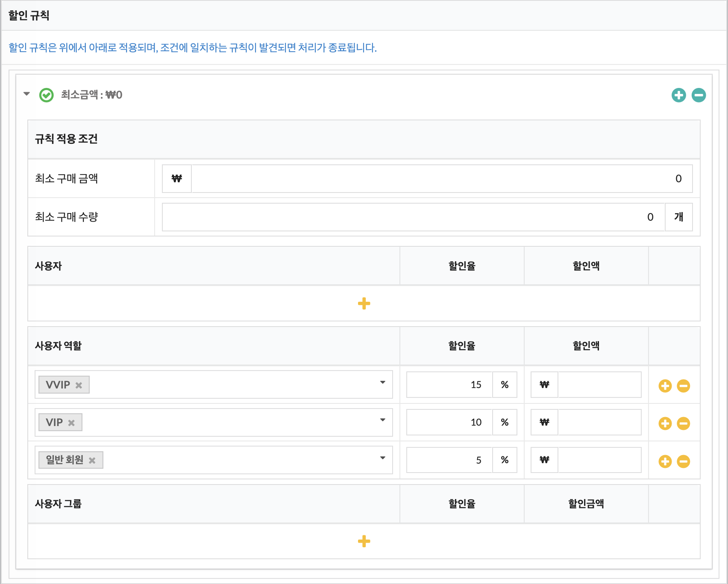Open the 일반 회원 role dropdown
Screen dimensions: 728x584
tap(382, 458)
